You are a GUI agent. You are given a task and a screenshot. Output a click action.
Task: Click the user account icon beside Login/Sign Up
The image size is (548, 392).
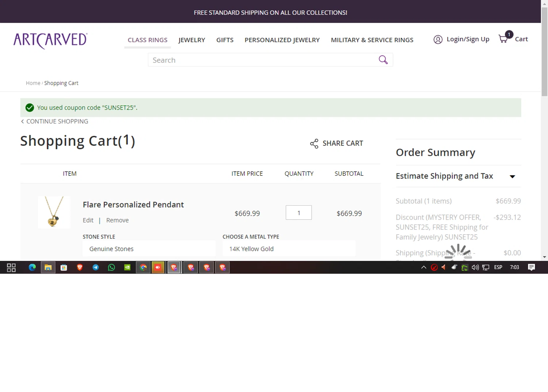tap(438, 39)
